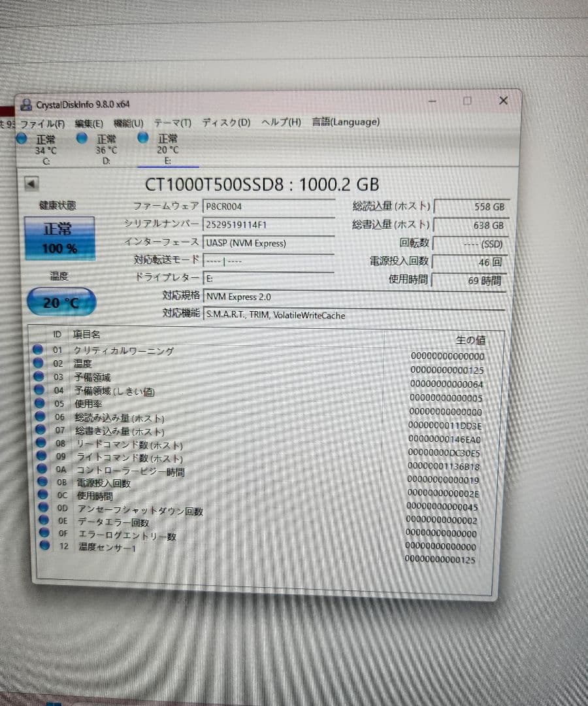
Task: Click the status dot for 総書き込み量 row
Action: [41, 429]
